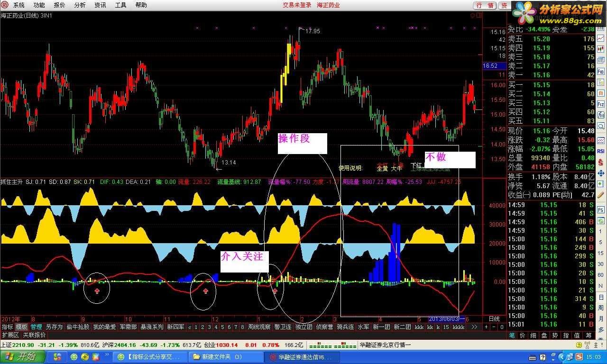Switch to 筹 chip distribution tab
The width and height of the screenshot is (607, 364).
click(589, 335)
